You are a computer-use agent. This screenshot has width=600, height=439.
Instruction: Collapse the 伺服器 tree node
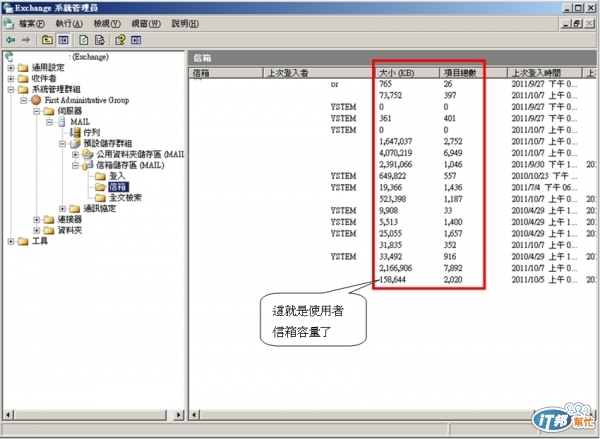click(36, 111)
